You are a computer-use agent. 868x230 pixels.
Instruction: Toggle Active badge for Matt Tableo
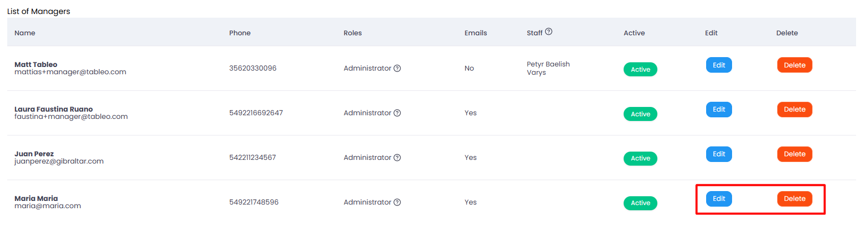(x=640, y=70)
